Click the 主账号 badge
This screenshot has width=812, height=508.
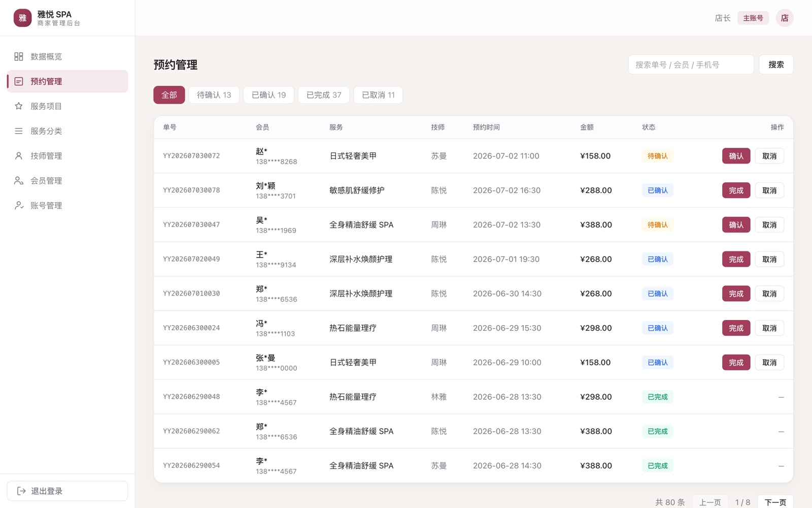click(x=753, y=18)
